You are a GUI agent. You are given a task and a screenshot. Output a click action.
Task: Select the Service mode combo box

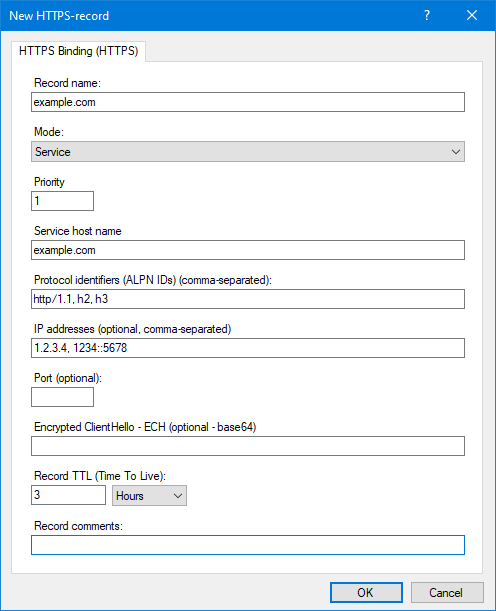point(248,152)
